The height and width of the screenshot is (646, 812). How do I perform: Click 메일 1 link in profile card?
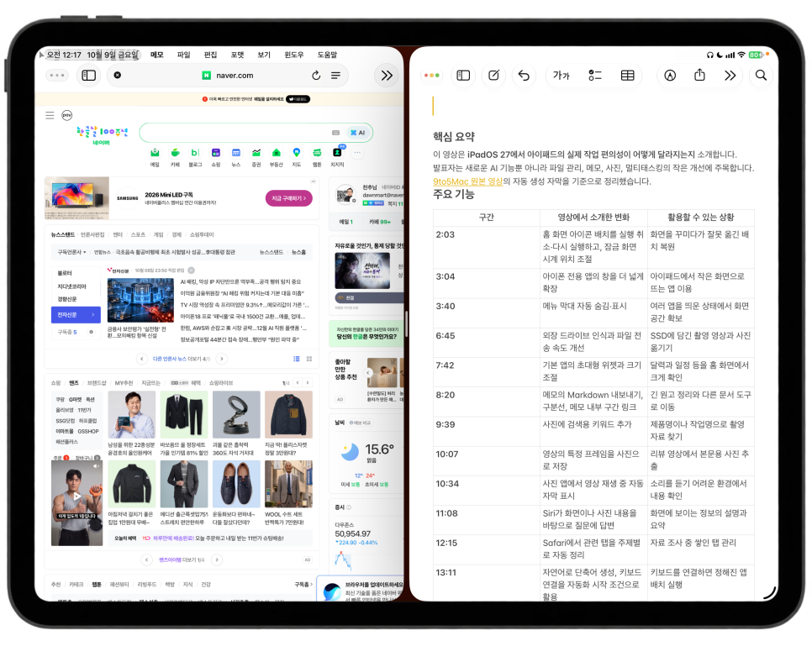click(x=346, y=222)
